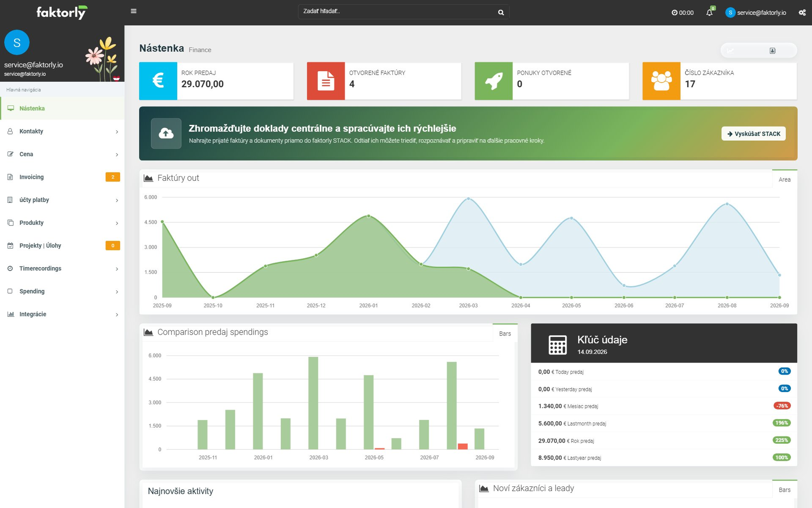Click the cloud upload STACK icon
The image size is (812, 508).
tap(166, 133)
